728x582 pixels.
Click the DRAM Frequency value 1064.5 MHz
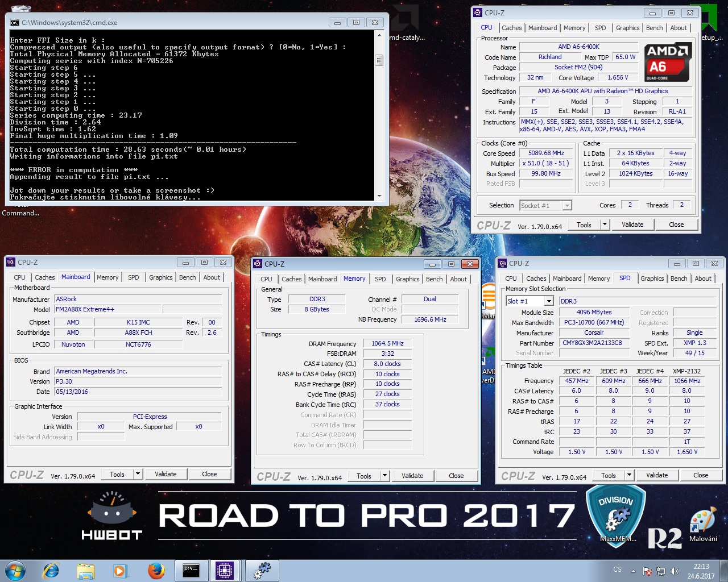tap(387, 343)
